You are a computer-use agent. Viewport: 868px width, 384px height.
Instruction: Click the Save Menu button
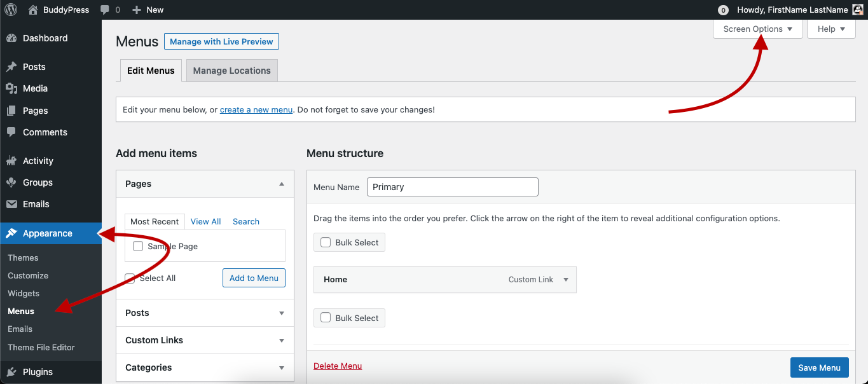pyautogui.click(x=820, y=367)
